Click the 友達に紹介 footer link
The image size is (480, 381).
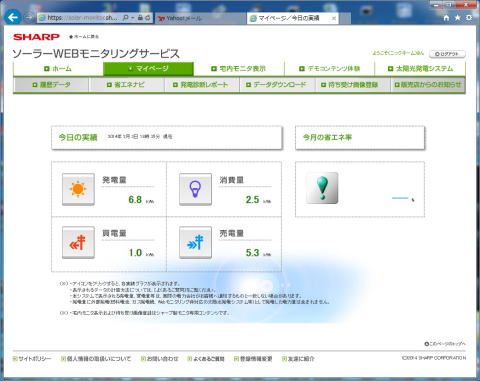[x=298, y=359]
